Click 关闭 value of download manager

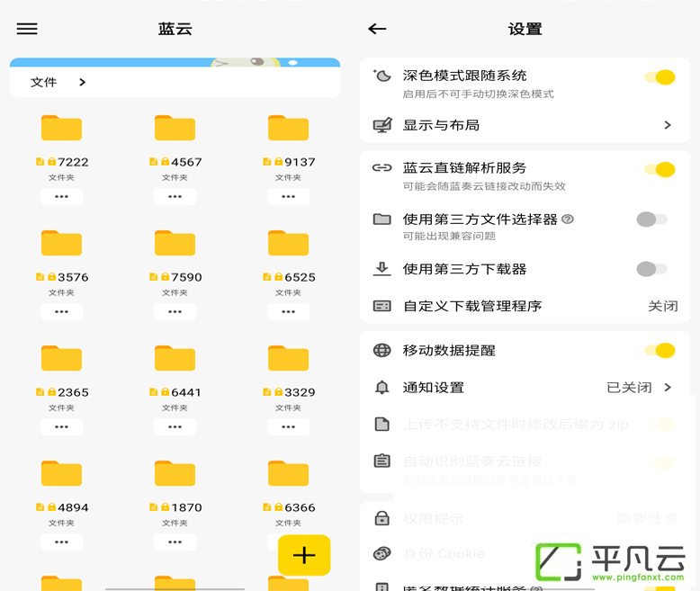point(663,306)
